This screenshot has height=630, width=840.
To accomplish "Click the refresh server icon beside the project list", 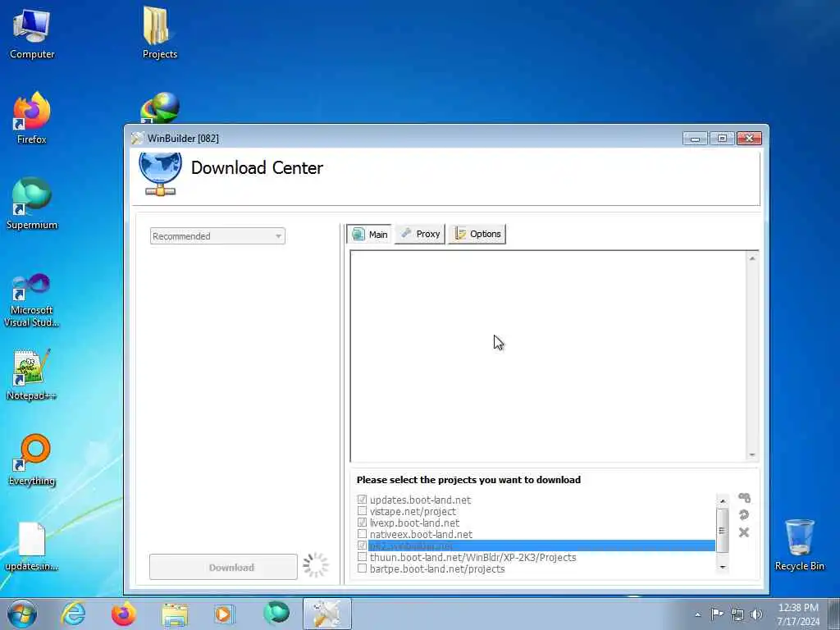I will pyautogui.click(x=744, y=515).
